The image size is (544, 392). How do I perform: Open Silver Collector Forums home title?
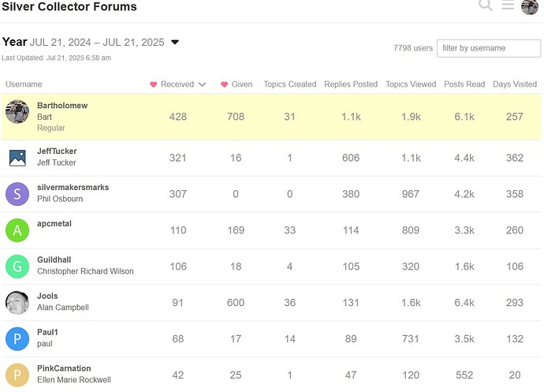coord(69,7)
